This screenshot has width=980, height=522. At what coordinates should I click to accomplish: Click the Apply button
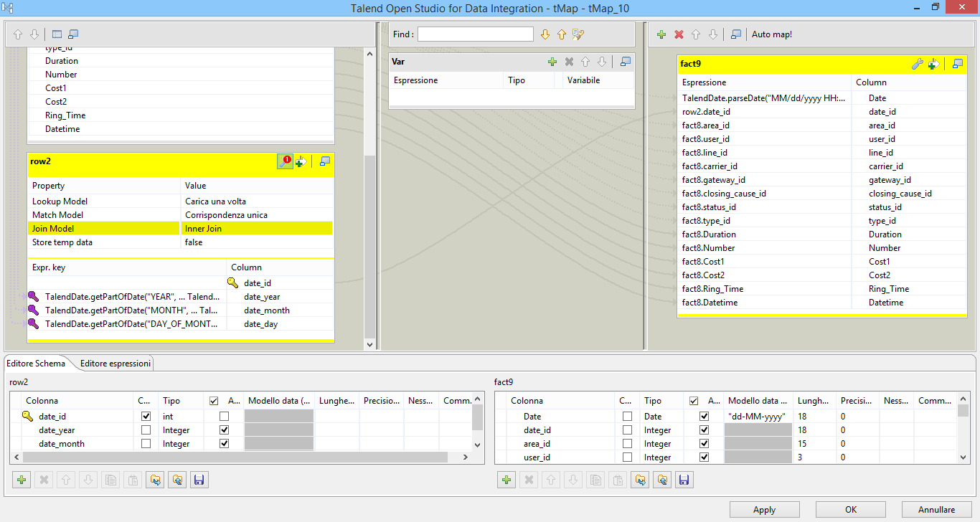(764, 510)
